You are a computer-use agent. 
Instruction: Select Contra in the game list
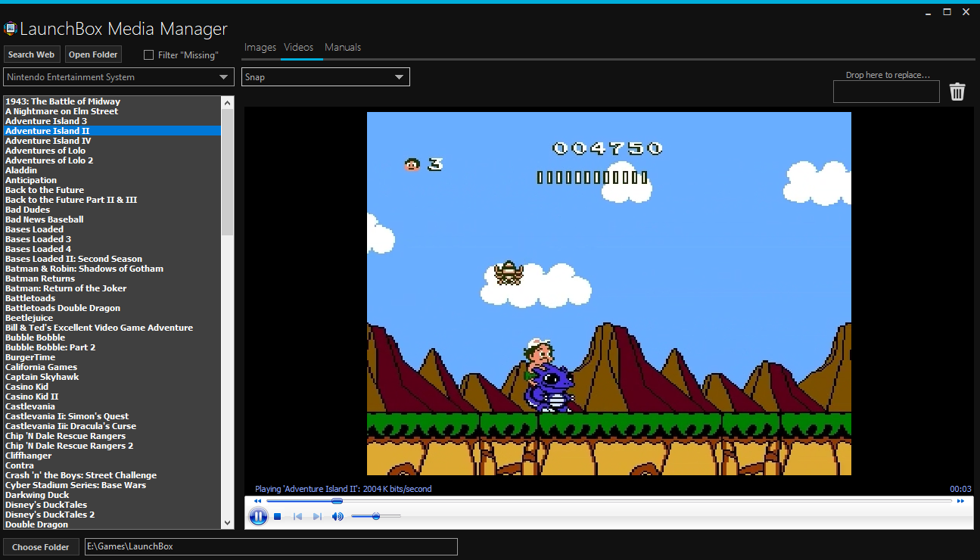tap(20, 465)
